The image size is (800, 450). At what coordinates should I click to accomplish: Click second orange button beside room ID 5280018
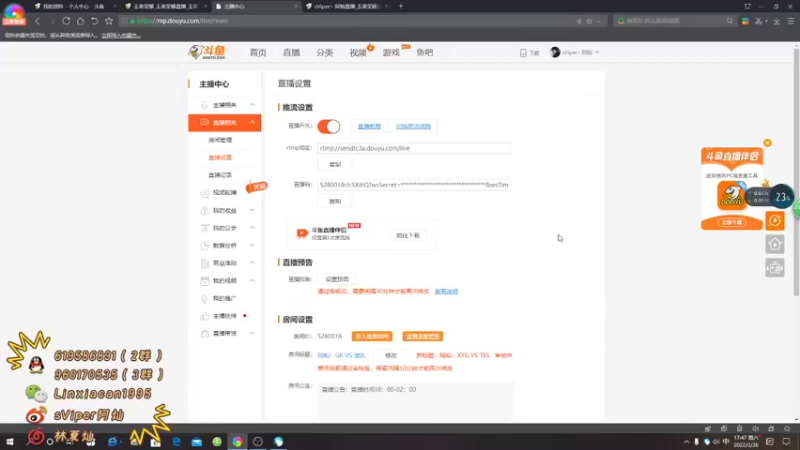[x=422, y=336]
